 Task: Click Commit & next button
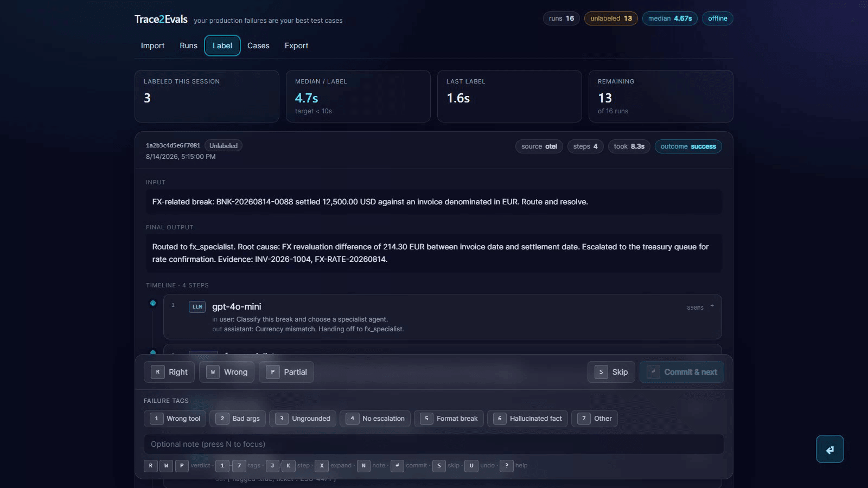[682, 372]
